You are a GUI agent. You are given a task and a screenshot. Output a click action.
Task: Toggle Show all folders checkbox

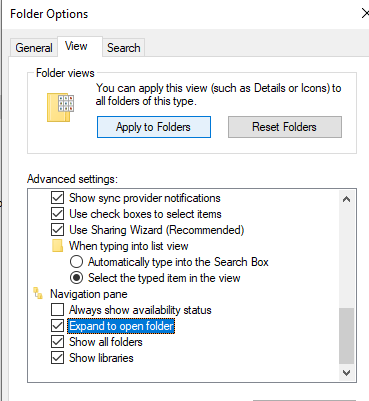tap(58, 342)
